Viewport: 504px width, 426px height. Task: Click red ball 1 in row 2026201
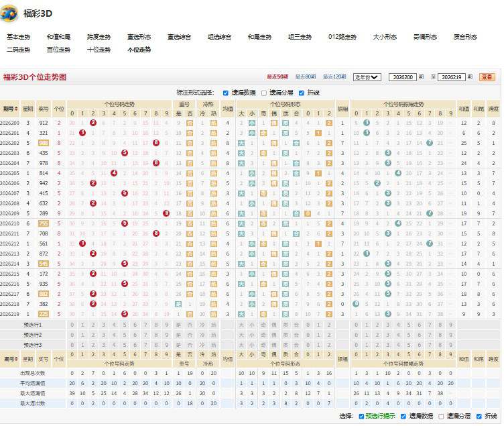pyautogui.click(x=82, y=133)
